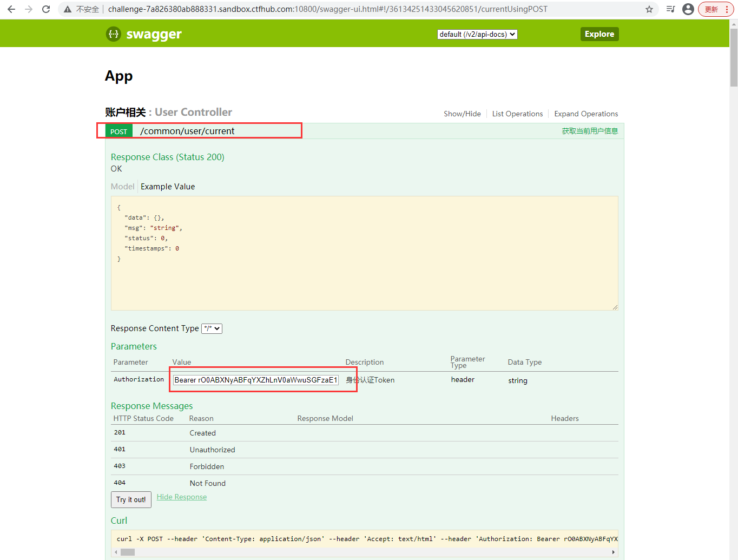
Task: Switch to the Example Value tab
Action: pyautogui.click(x=168, y=187)
